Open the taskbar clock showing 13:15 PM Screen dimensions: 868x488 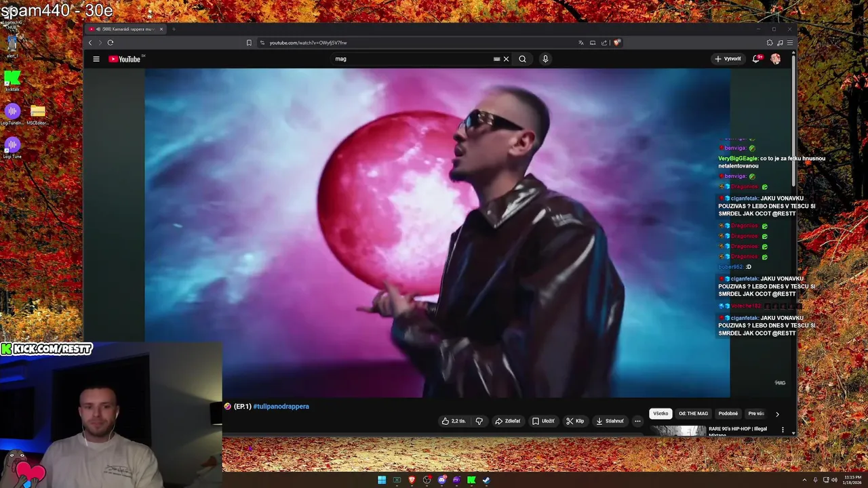click(x=852, y=481)
